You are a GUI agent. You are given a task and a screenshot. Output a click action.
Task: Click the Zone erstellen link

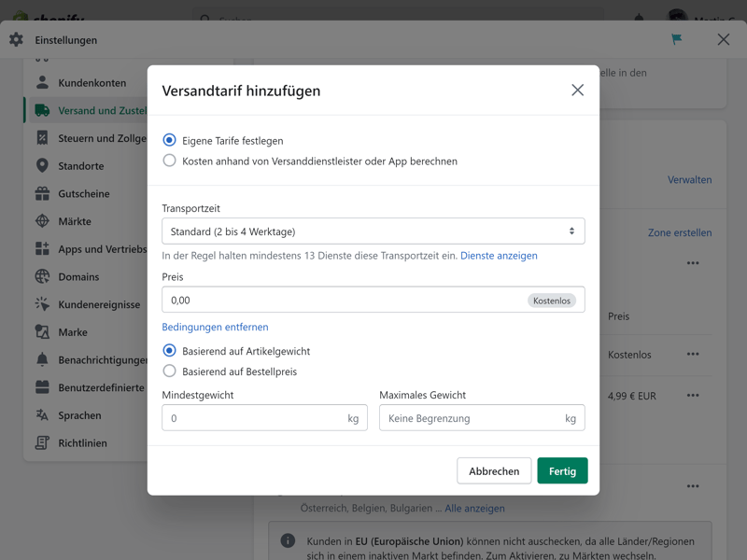coord(680,232)
